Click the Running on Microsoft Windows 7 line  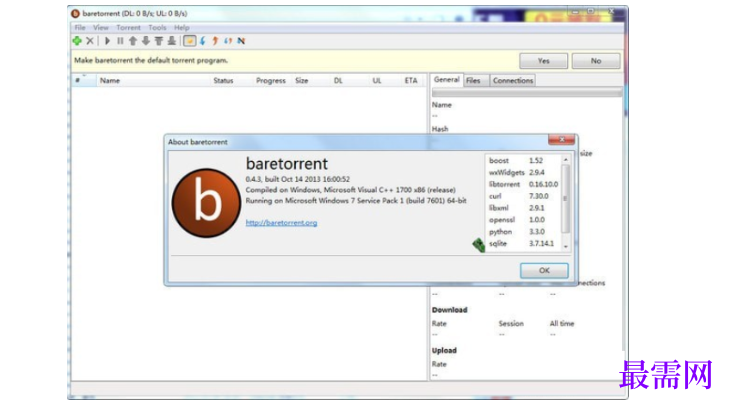click(x=356, y=200)
